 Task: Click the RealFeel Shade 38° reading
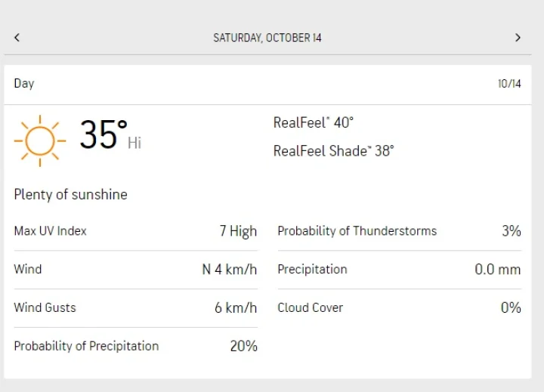[x=333, y=151]
